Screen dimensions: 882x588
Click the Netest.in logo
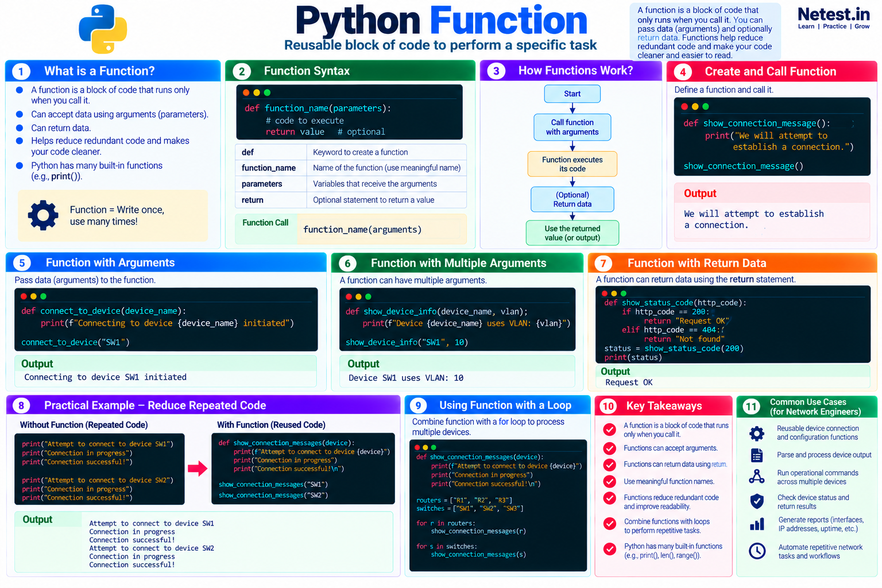pos(834,18)
